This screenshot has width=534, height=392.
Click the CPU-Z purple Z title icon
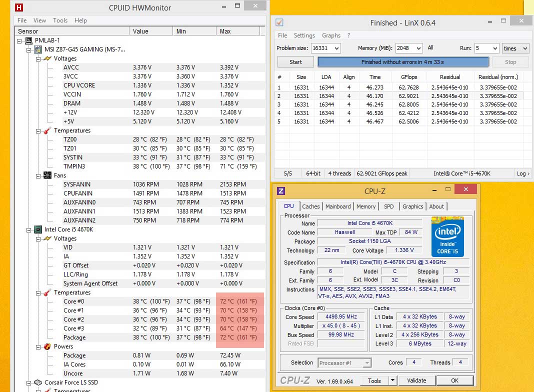281,190
